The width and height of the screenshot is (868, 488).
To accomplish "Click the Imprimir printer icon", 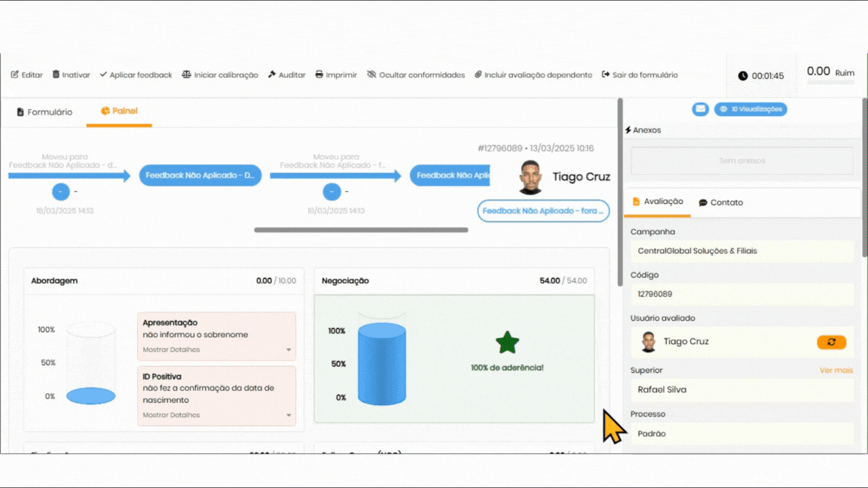I will (319, 75).
